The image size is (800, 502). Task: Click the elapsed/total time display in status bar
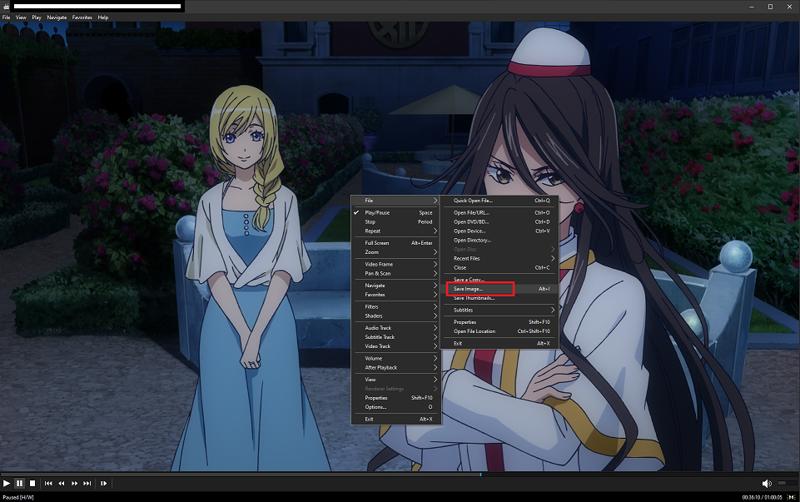[762, 497]
